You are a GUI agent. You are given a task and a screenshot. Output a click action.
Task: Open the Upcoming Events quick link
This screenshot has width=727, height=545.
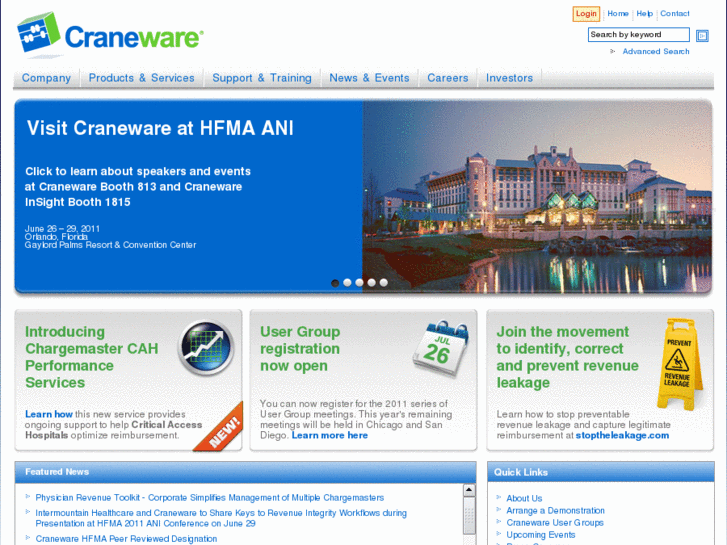point(541,534)
